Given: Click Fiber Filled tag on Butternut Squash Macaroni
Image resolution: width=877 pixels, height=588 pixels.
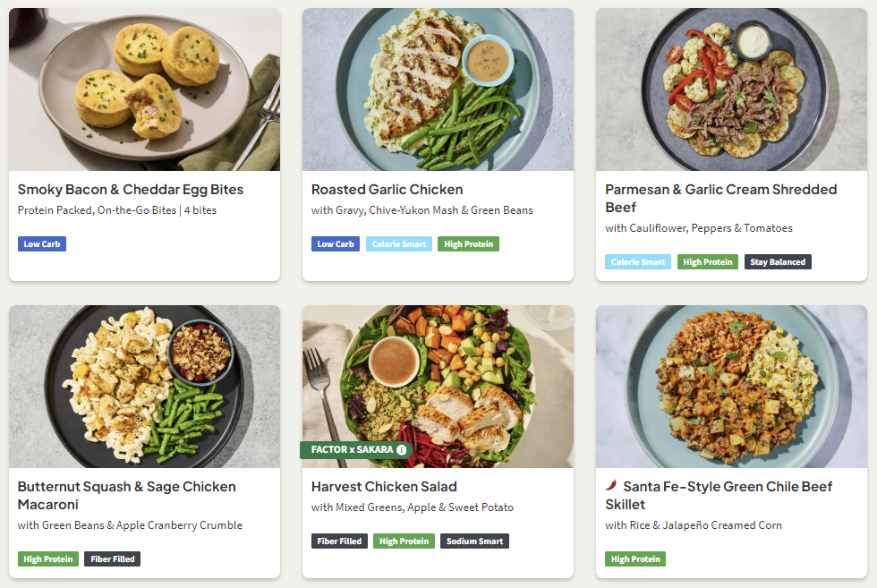Looking at the screenshot, I should [113, 559].
